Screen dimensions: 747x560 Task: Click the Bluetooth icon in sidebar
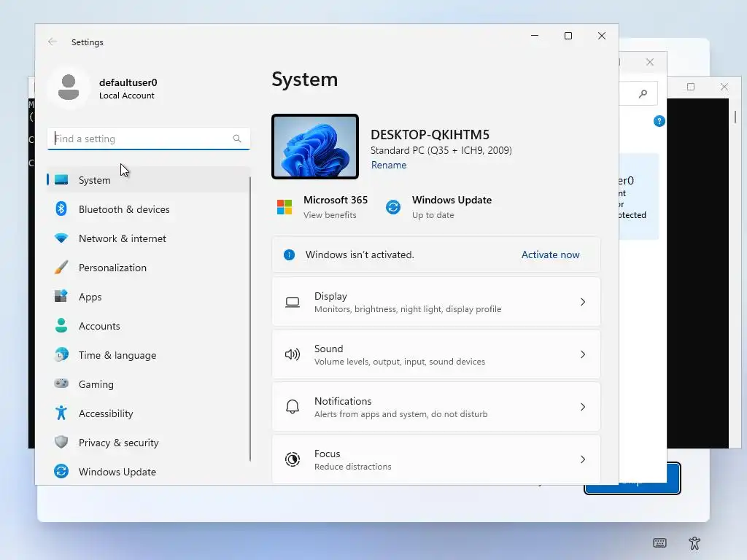61,209
